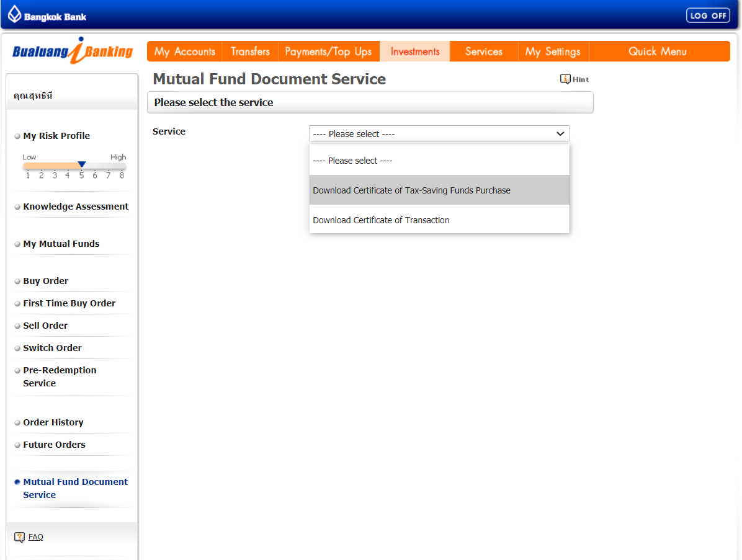Select the bullet beside Buy Order
Viewport: 742px width, 560px height.
(17, 280)
